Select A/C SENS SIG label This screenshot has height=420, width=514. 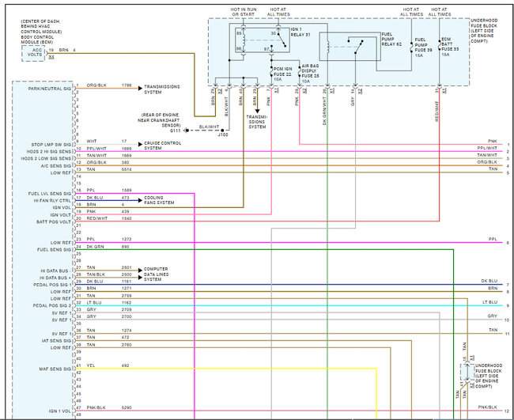[55, 166]
